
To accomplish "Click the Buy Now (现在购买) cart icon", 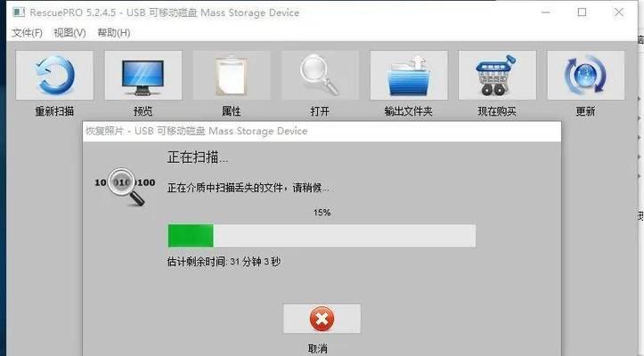I will point(497,75).
